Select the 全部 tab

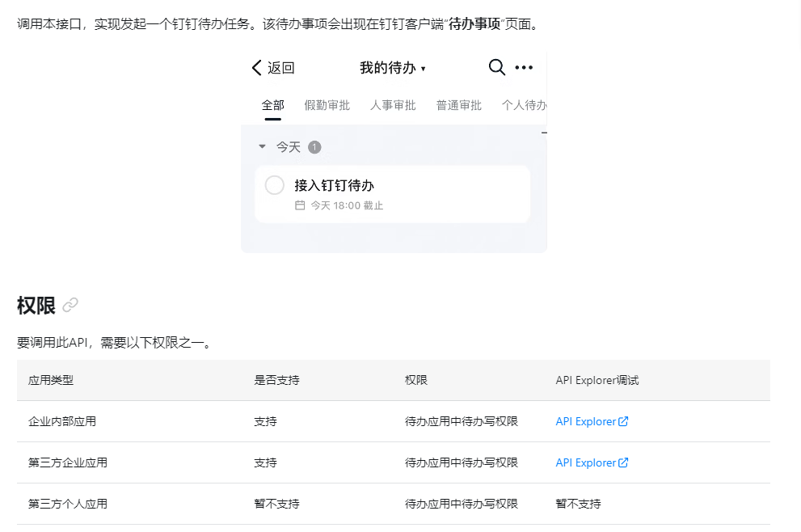tap(272, 105)
